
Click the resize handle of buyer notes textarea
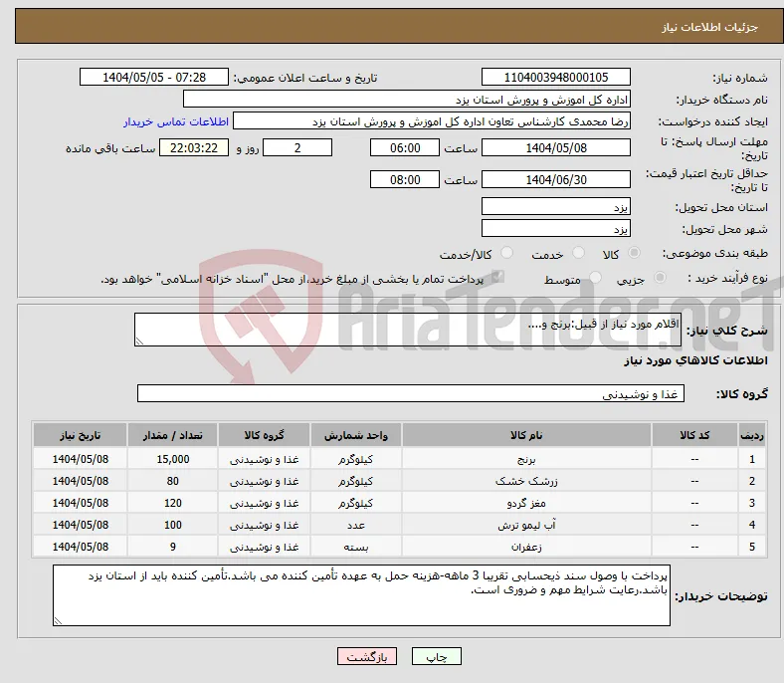coord(58,620)
